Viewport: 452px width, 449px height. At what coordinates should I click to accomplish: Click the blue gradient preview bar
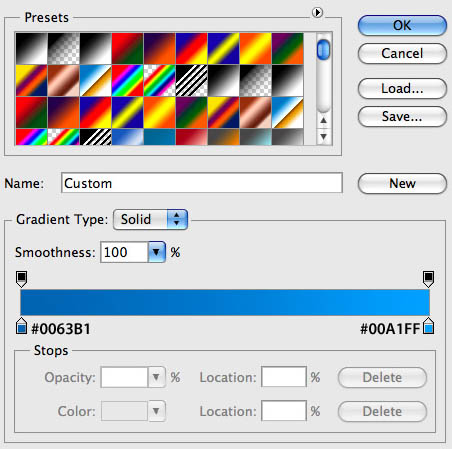coord(225,302)
